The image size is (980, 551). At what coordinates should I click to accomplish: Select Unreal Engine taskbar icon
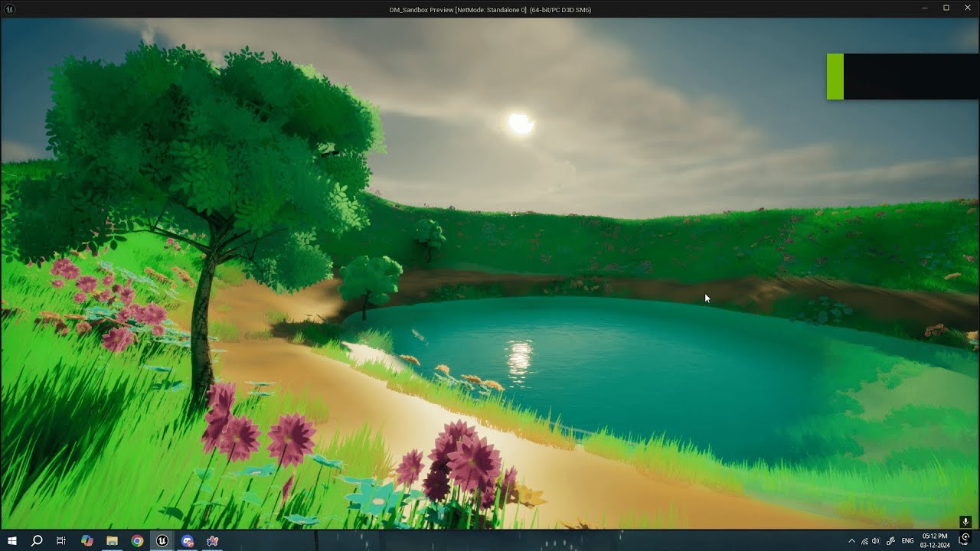point(162,541)
